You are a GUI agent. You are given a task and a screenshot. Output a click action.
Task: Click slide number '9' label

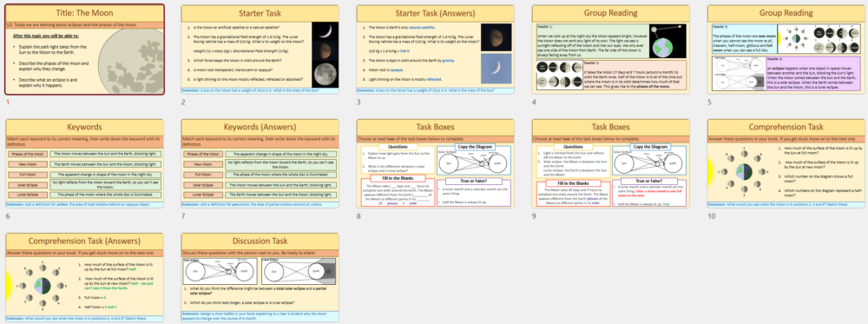pyautogui.click(x=534, y=216)
